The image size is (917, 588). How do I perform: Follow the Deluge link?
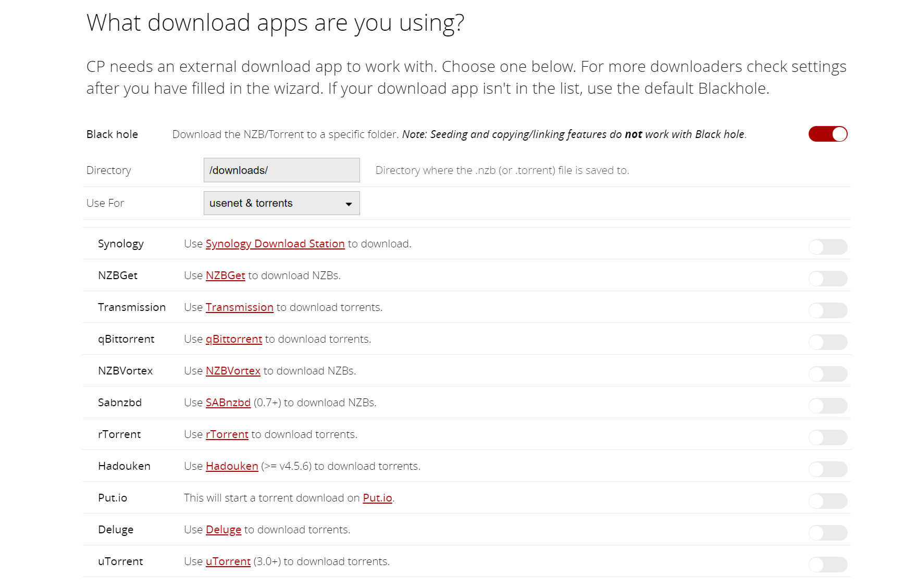(224, 530)
